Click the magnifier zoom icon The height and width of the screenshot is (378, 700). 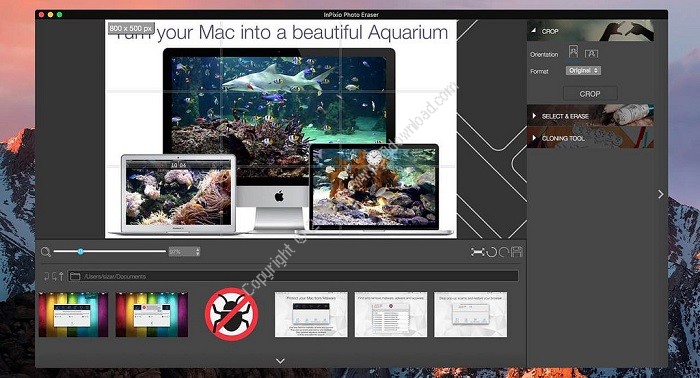46,252
